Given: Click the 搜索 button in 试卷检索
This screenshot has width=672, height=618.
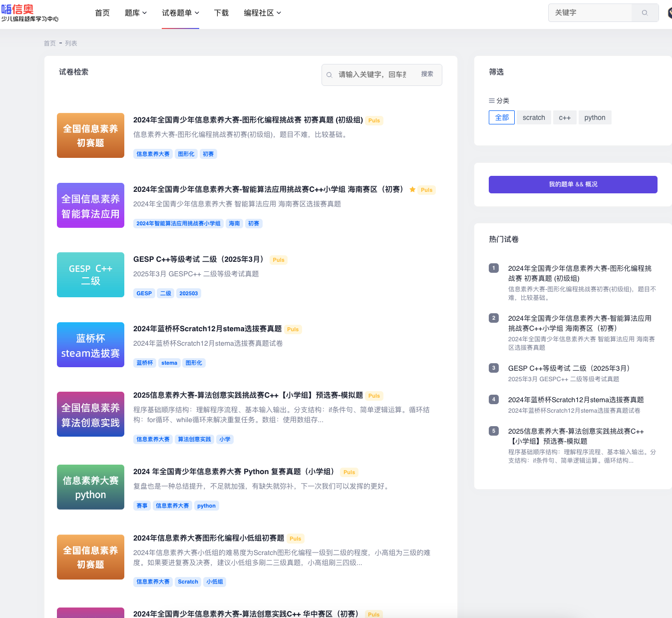Looking at the screenshot, I should coord(427,74).
